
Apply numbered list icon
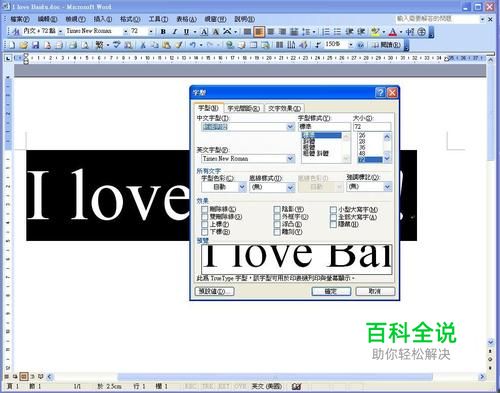(x=326, y=32)
